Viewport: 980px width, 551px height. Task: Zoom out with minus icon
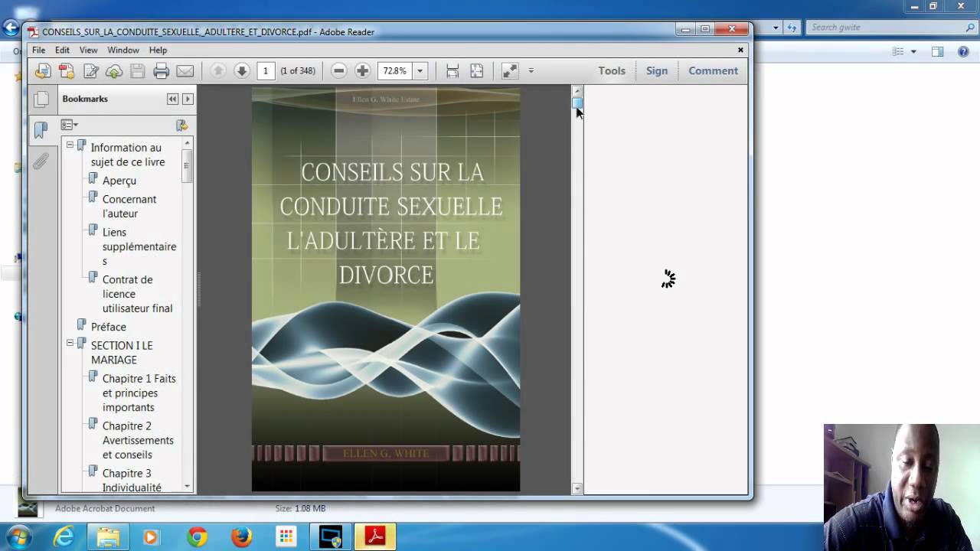(x=339, y=70)
